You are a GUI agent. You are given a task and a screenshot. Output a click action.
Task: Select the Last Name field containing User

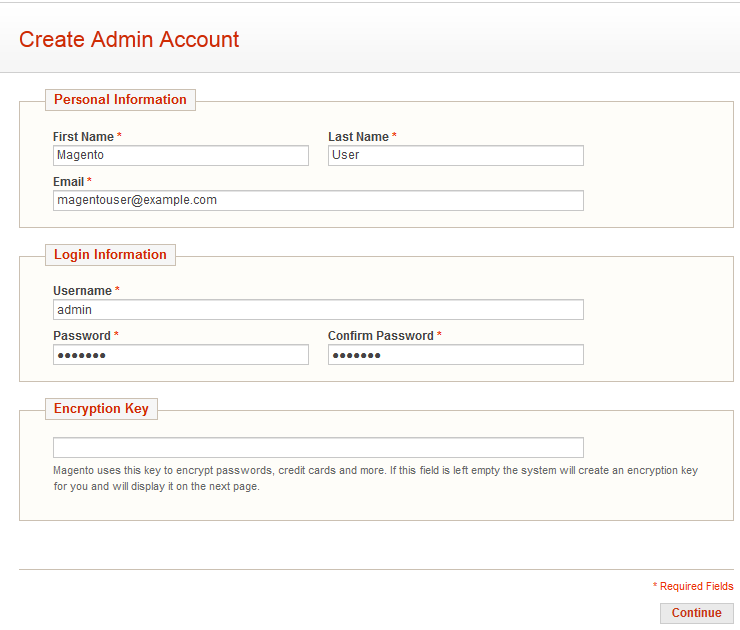tap(456, 155)
